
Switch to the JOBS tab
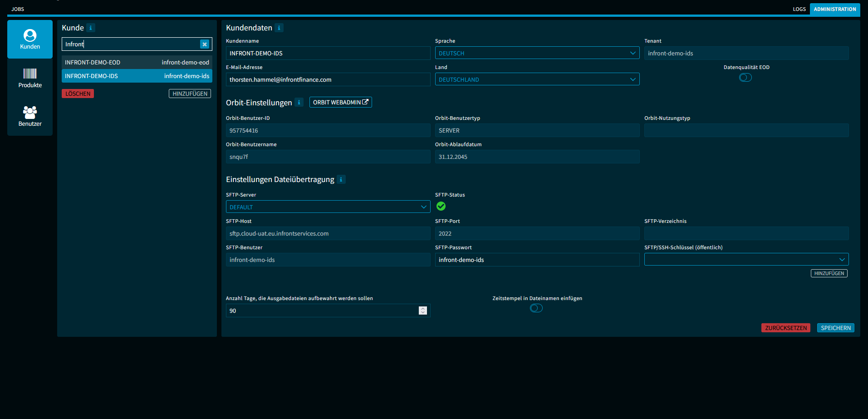[x=18, y=9]
